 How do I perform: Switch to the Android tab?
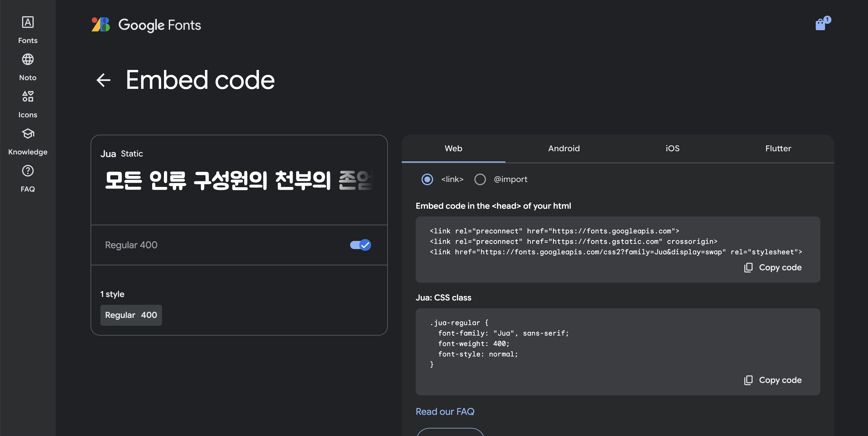pyautogui.click(x=564, y=149)
